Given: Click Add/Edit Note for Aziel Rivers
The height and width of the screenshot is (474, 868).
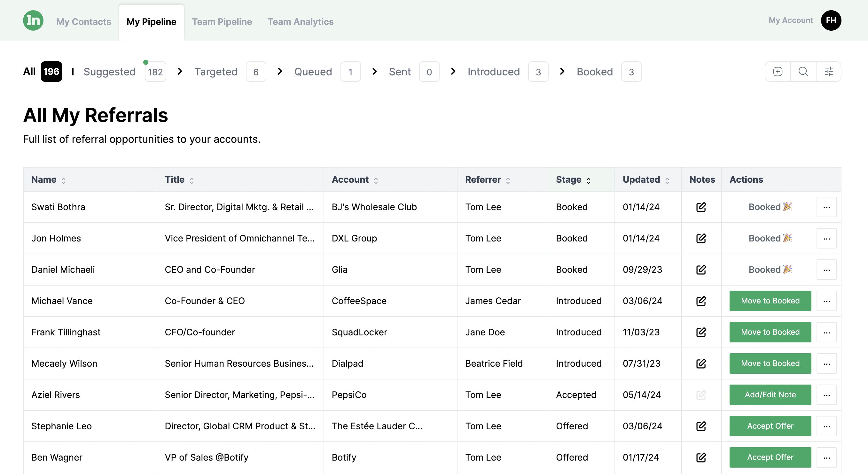Looking at the screenshot, I should [770, 395].
